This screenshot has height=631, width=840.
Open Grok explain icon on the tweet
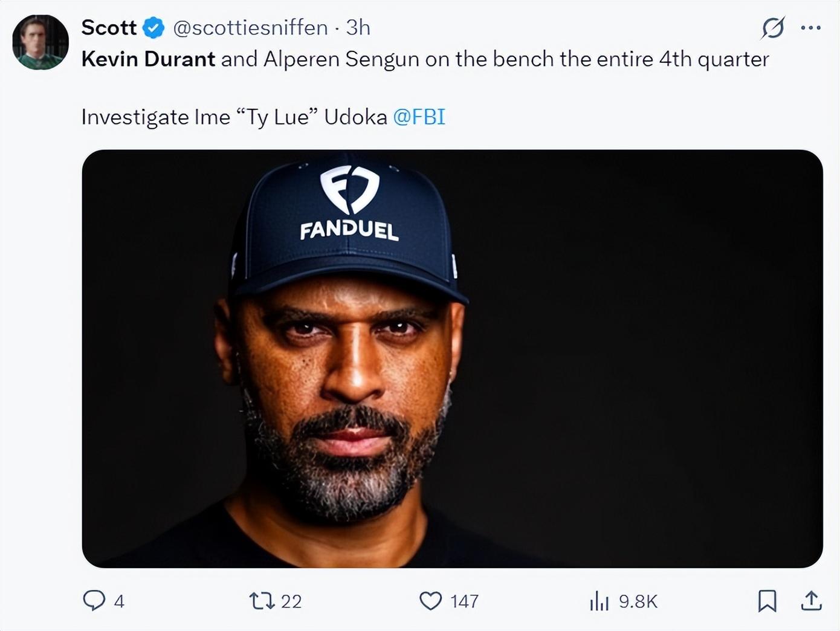773,28
